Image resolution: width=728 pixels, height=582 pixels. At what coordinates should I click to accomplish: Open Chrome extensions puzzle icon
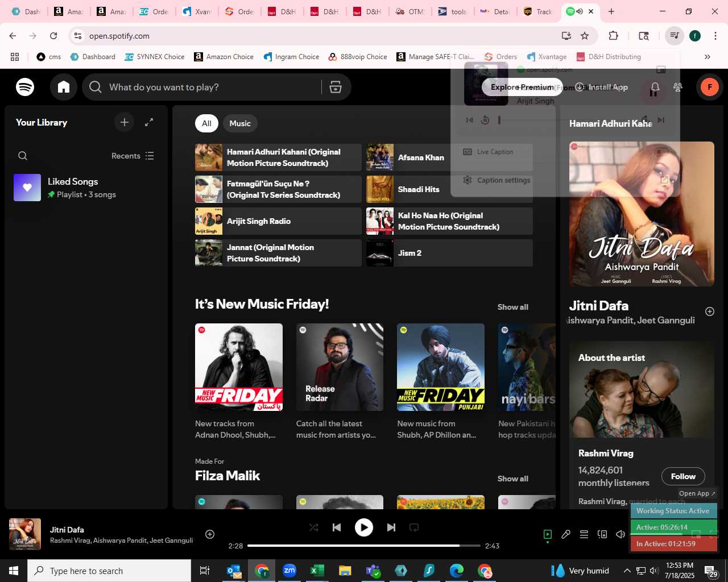[x=613, y=36]
